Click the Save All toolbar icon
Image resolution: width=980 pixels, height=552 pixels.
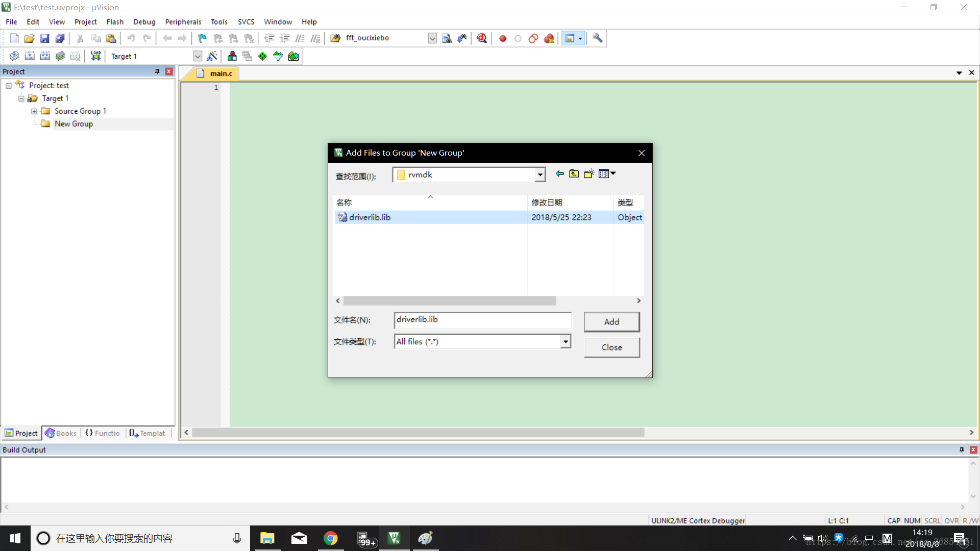(60, 38)
